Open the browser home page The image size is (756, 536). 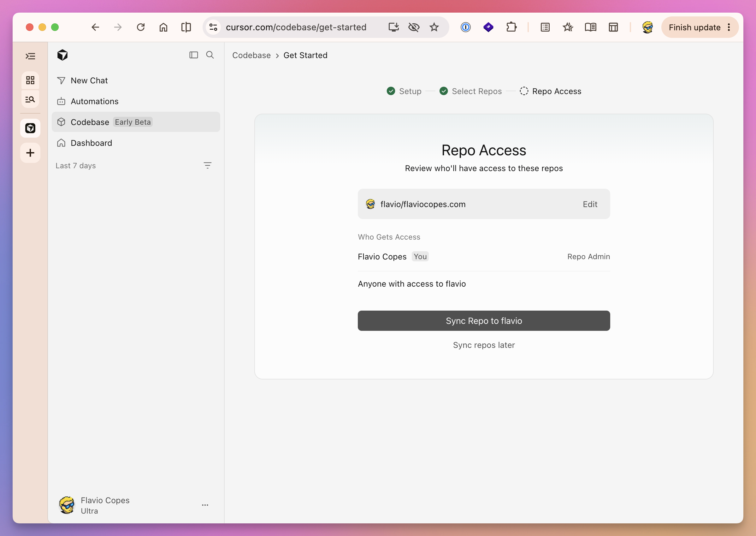coord(163,27)
